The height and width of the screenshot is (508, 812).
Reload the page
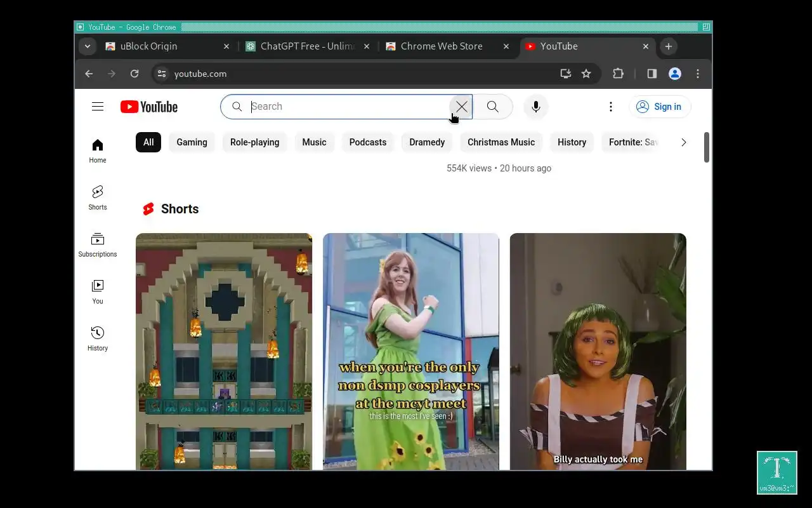(134, 74)
